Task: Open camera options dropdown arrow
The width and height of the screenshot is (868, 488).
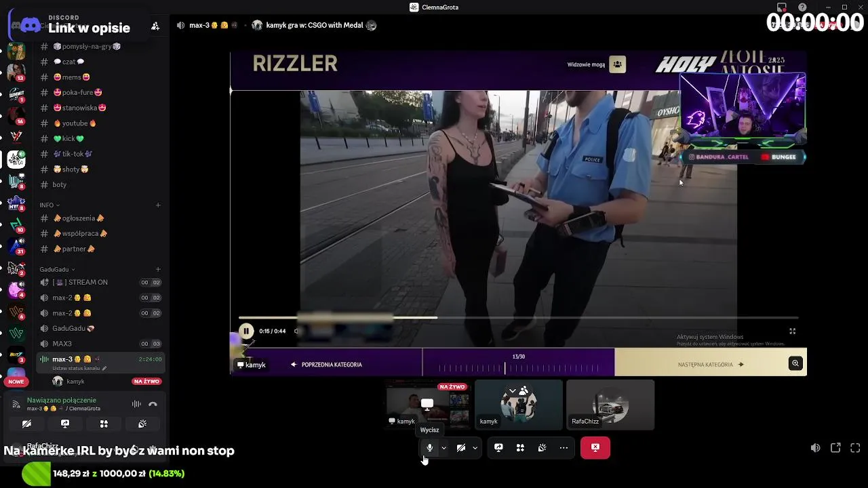Action: (x=475, y=448)
